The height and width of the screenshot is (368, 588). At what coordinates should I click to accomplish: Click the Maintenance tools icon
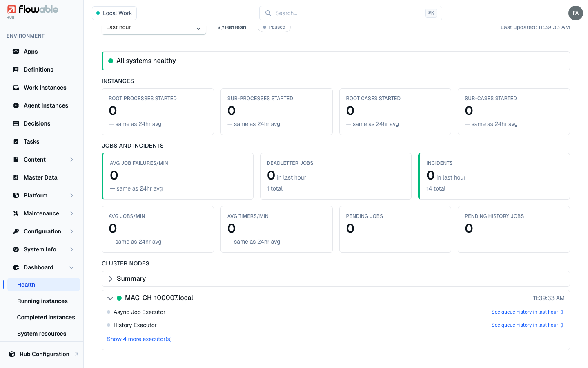click(16, 213)
